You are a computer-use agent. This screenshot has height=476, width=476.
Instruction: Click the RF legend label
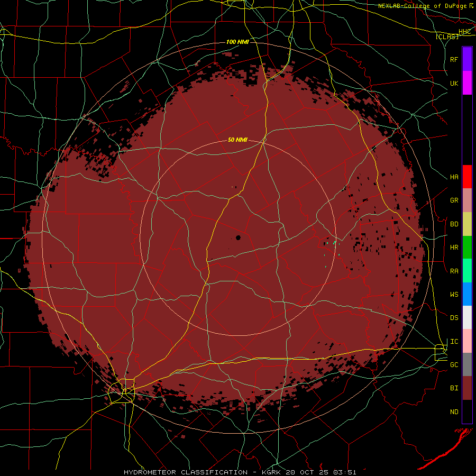pyautogui.click(x=454, y=59)
